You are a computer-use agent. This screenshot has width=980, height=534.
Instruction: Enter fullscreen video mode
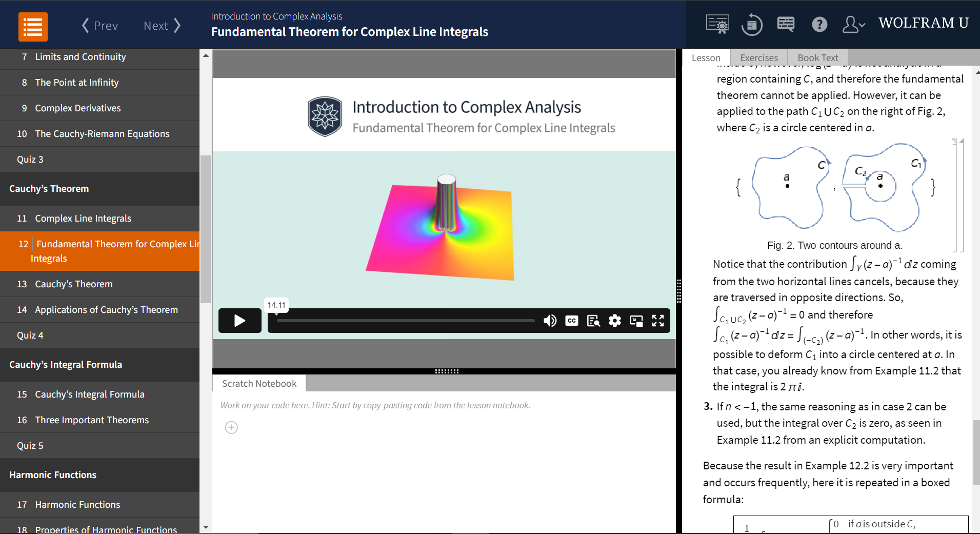click(x=658, y=321)
